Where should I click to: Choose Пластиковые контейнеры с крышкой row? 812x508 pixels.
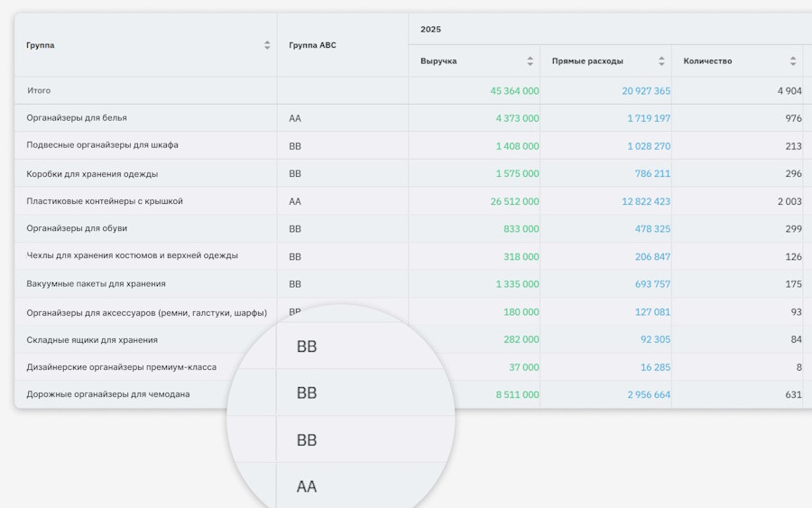pos(105,201)
